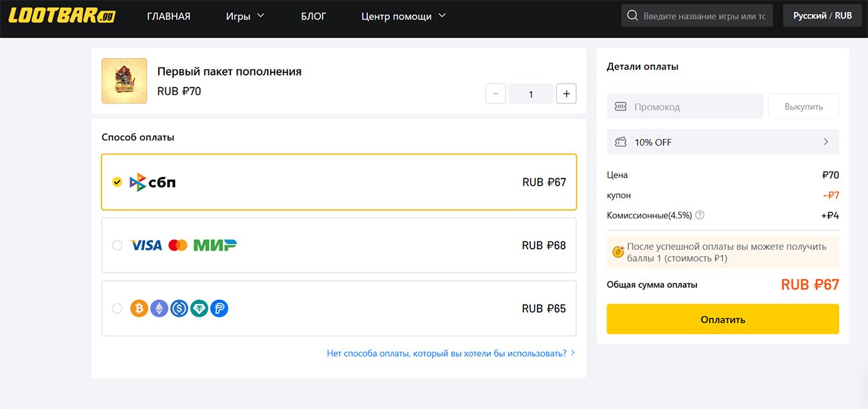Image resolution: width=868 pixels, height=409 pixels.
Task: Expand the Центр помощи dropdown
Action: click(403, 15)
